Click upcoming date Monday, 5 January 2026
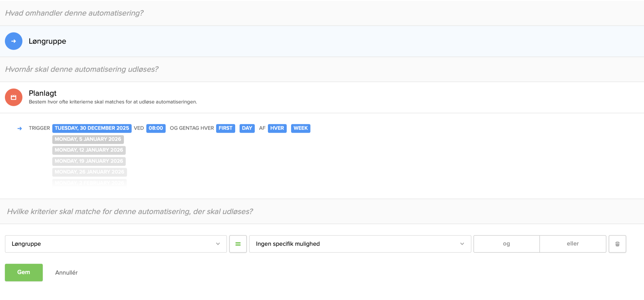The height and width of the screenshot is (300, 644). [88, 139]
